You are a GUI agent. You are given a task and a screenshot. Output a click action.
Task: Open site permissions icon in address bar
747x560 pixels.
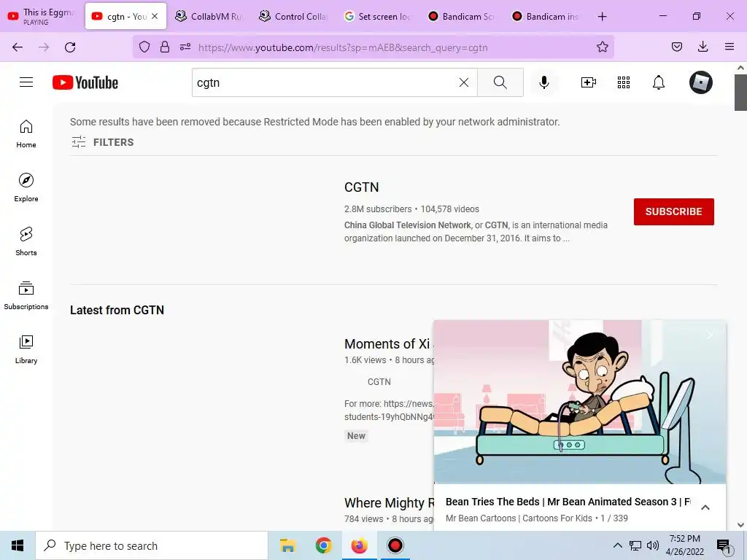click(185, 47)
